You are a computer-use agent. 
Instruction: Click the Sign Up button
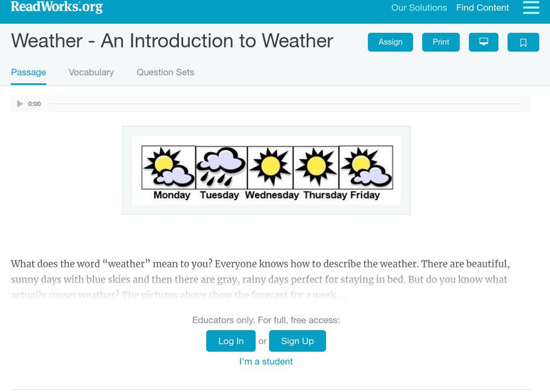(297, 341)
